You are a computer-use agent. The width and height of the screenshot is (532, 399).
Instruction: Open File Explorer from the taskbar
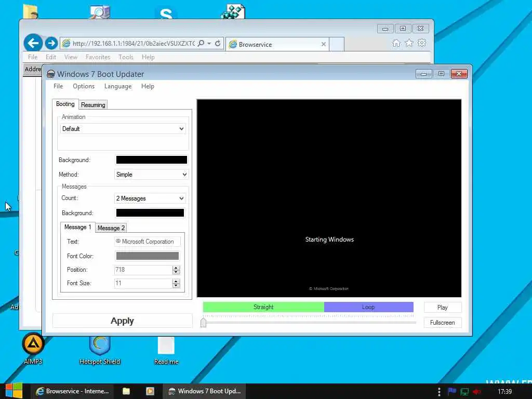[126, 391]
